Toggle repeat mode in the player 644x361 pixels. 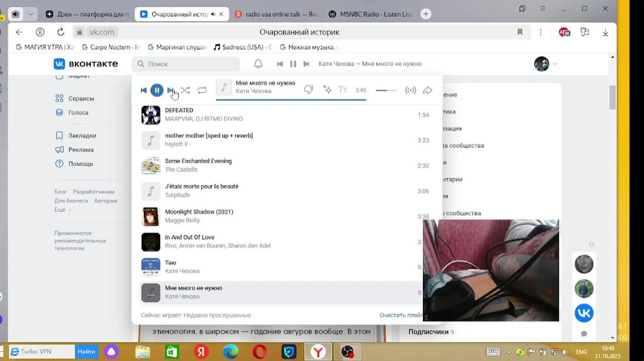click(x=202, y=90)
